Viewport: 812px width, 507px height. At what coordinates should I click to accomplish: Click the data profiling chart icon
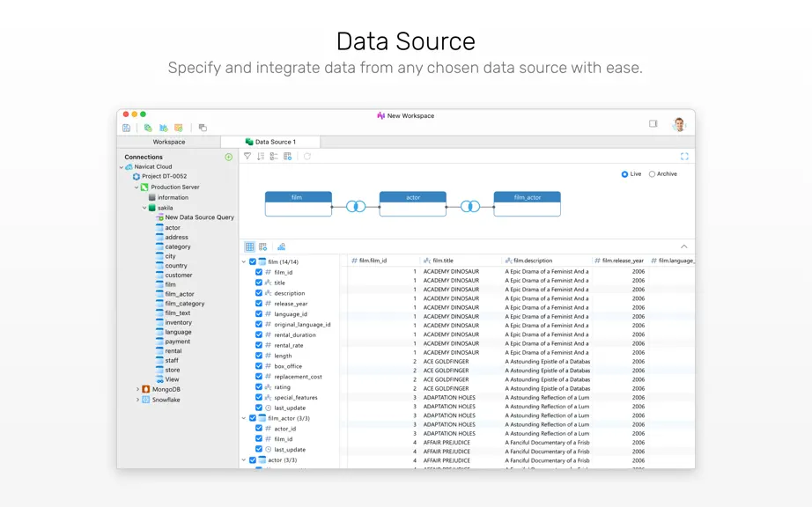281,246
